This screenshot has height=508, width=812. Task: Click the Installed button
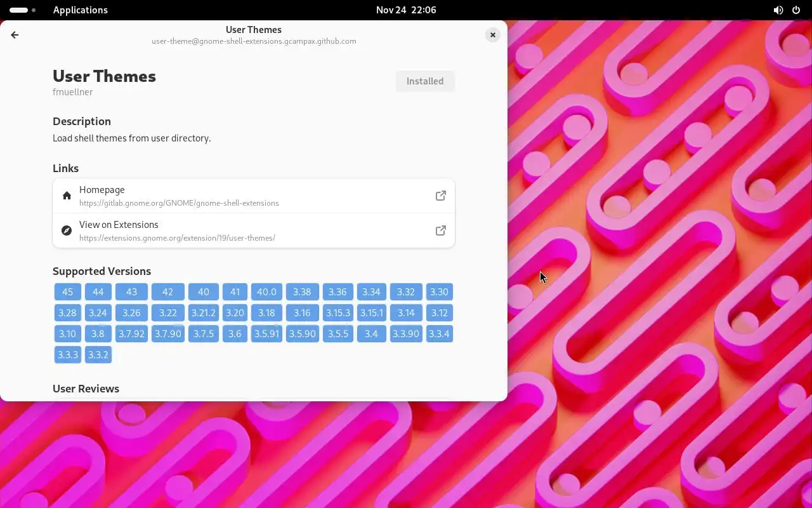[425, 81]
